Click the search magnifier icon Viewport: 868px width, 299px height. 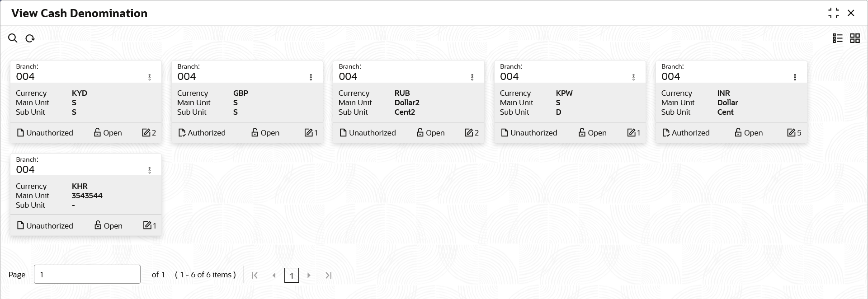coord(13,38)
